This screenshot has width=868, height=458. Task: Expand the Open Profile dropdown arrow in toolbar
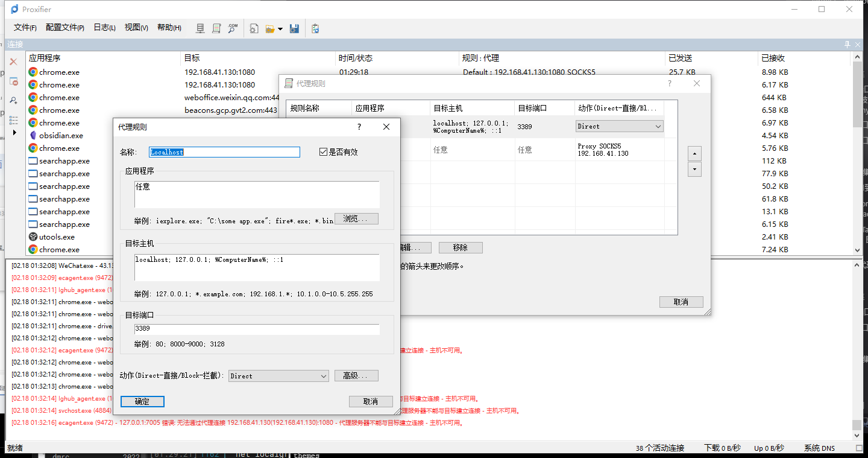(x=280, y=29)
